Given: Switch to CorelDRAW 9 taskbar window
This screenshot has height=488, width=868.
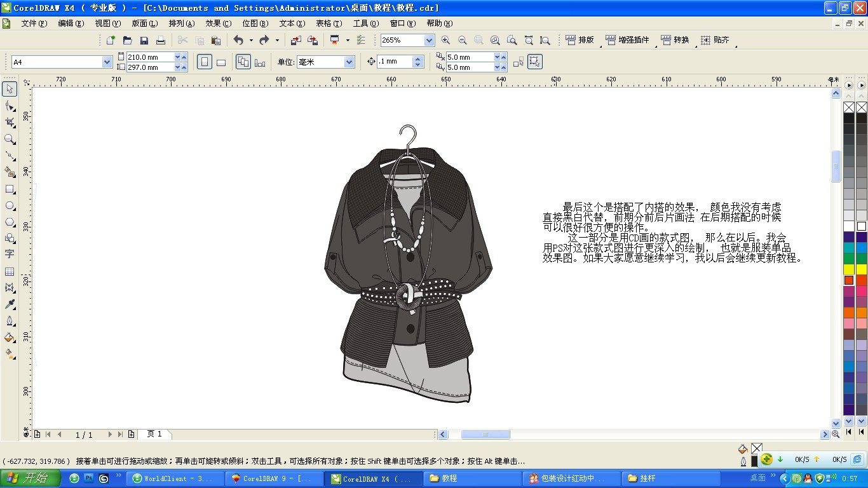Looking at the screenshot, I should pyautogui.click(x=275, y=478).
